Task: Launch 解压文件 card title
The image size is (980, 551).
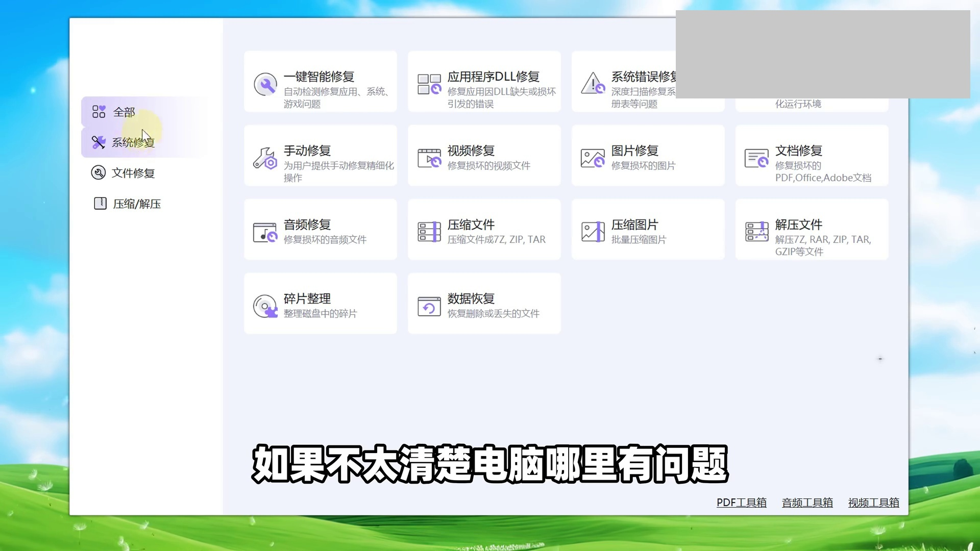Action: point(799,224)
